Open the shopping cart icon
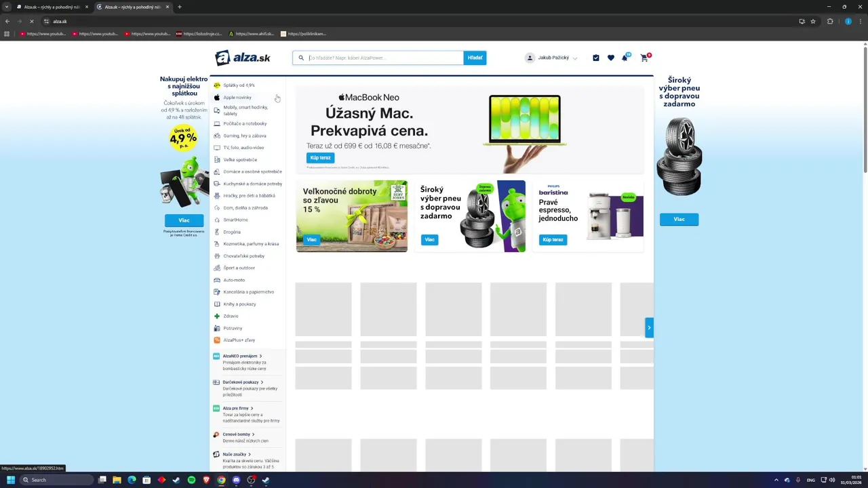The image size is (868, 488). pos(644,58)
